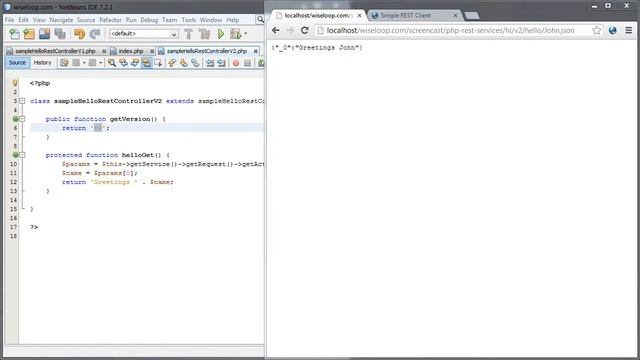Click Find Previous Occurrence icon
The image size is (640, 360).
(x=123, y=63)
